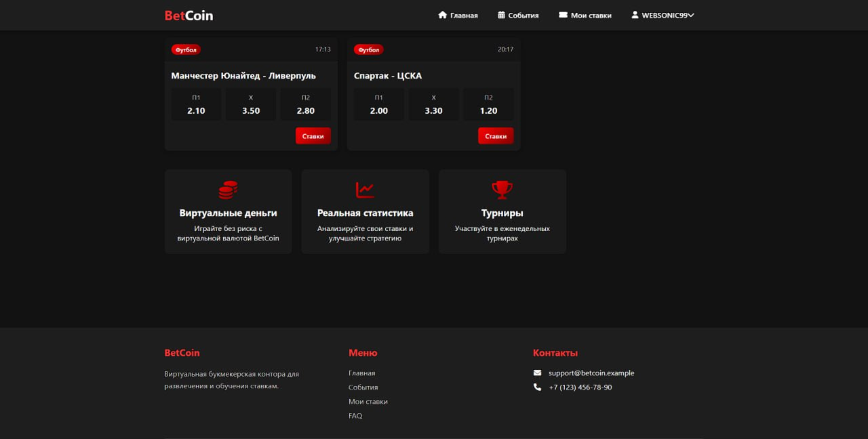The height and width of the screenshot is (439, 868).
Task: Pick П1 odds 2.10 for Manchester United
Action: [x=196, y=104]
